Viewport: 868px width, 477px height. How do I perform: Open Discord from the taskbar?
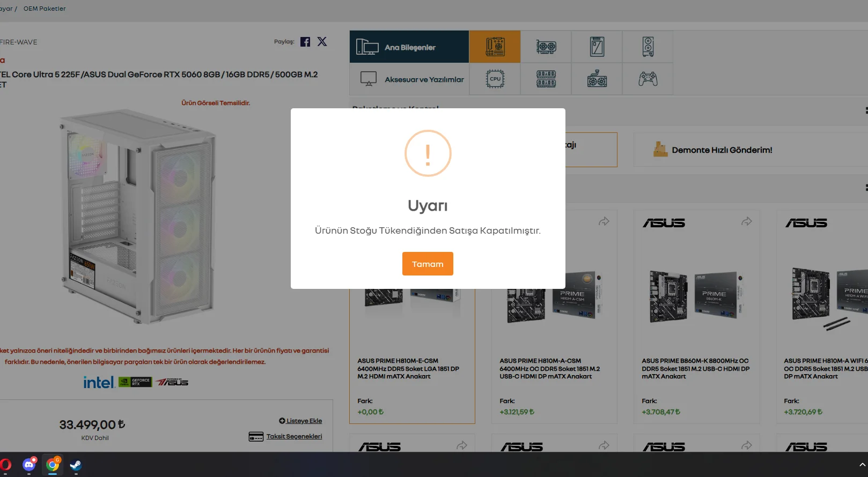[x=29, y=465]
